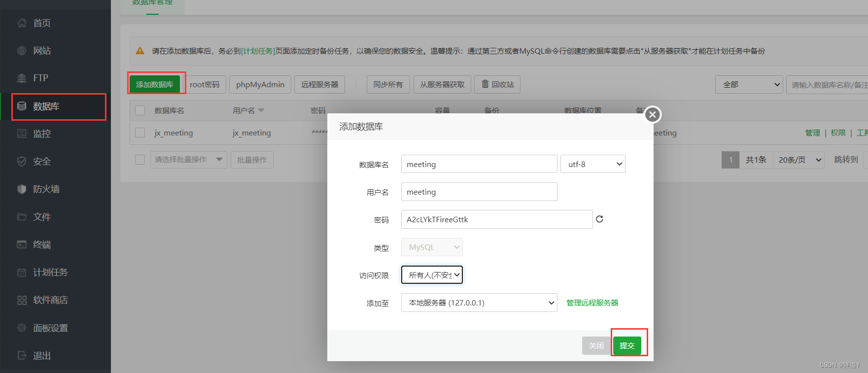This screenshot has width=868, height=373.
Task: Regenerate password with the refresh icon
Action: 599,219
